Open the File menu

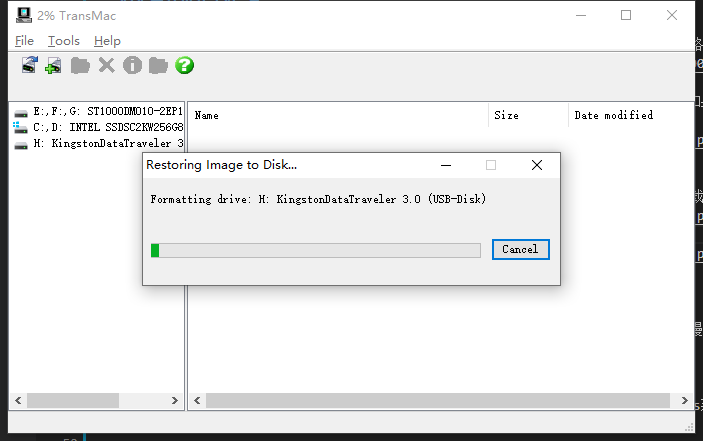[x=24, y=41]
